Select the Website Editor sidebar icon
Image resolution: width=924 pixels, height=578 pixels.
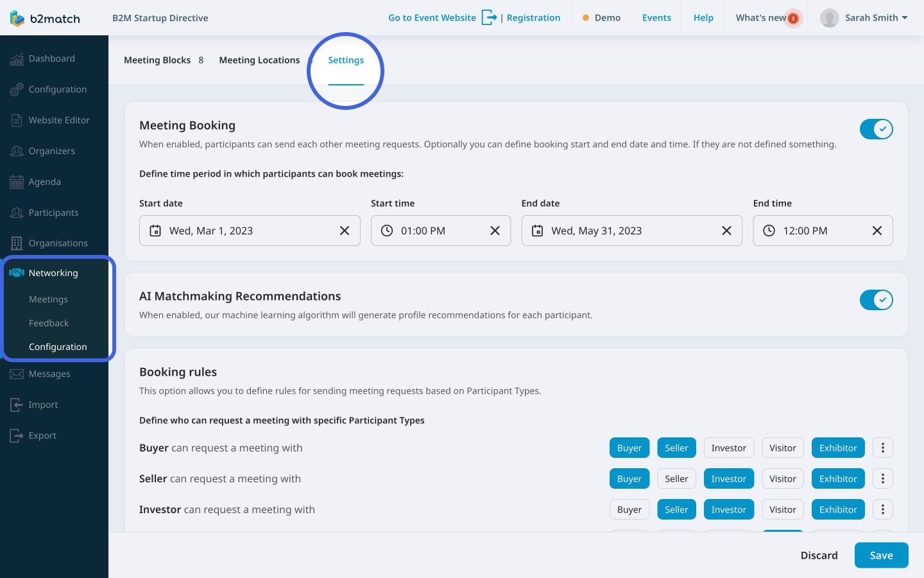(17, 120)
